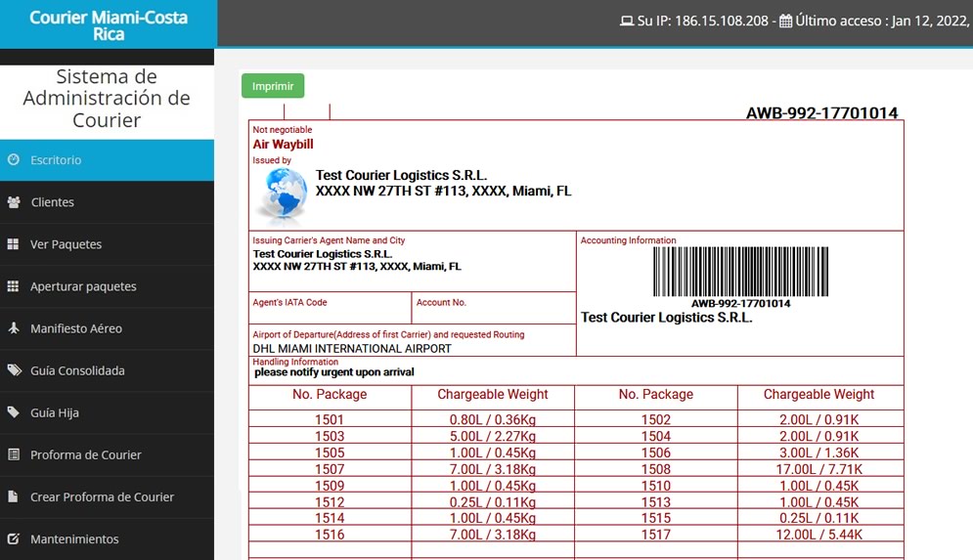Go to Ver Paquetes
This screenshot has height=560, width=973.
[107, 244]
